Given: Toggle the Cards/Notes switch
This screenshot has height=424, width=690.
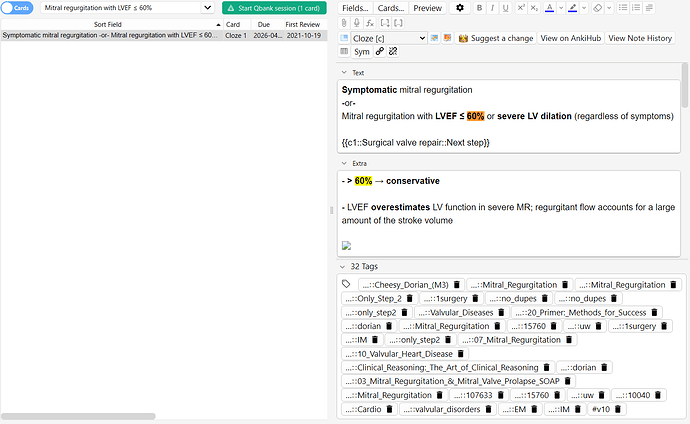Looking at the screenshot, I should tap(19, 8).
